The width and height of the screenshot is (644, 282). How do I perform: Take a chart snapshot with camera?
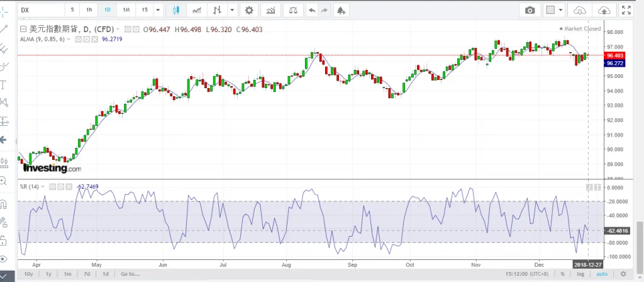[x=530, y=10]
